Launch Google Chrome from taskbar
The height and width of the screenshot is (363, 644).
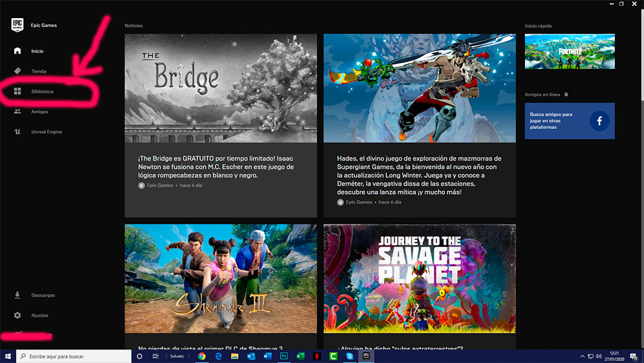point(202,356)
